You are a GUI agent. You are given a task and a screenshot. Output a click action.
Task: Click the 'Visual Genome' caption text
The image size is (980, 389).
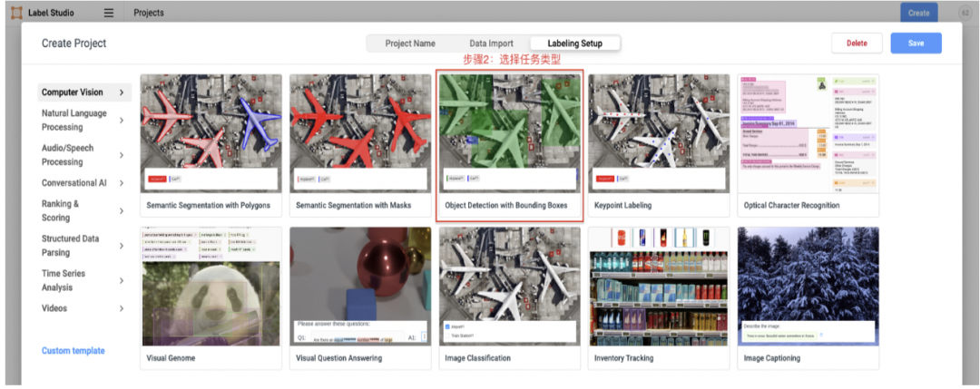(x=171, y=358)
